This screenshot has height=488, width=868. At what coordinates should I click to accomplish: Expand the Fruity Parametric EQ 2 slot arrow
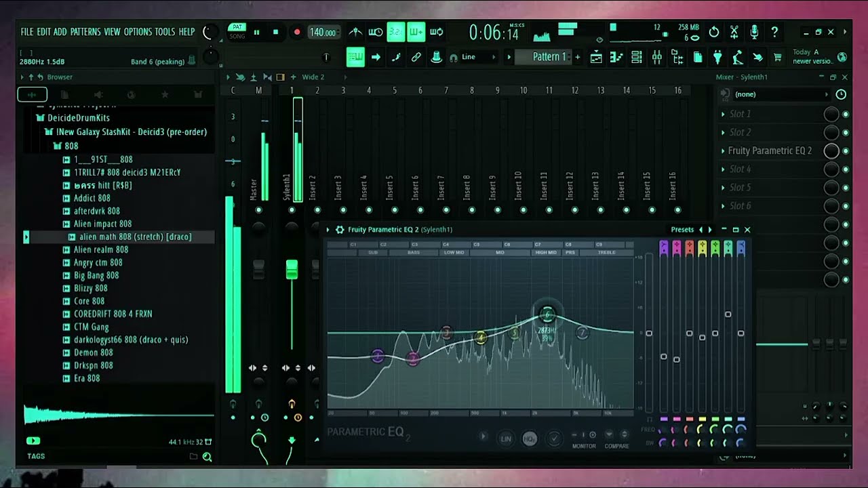pyautogui.click(x=723, y=151)
